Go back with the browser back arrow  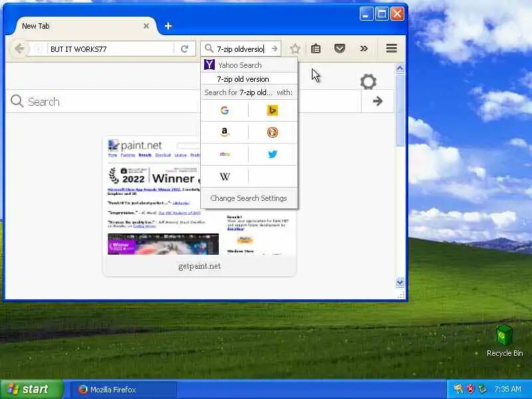coord(19,49)
